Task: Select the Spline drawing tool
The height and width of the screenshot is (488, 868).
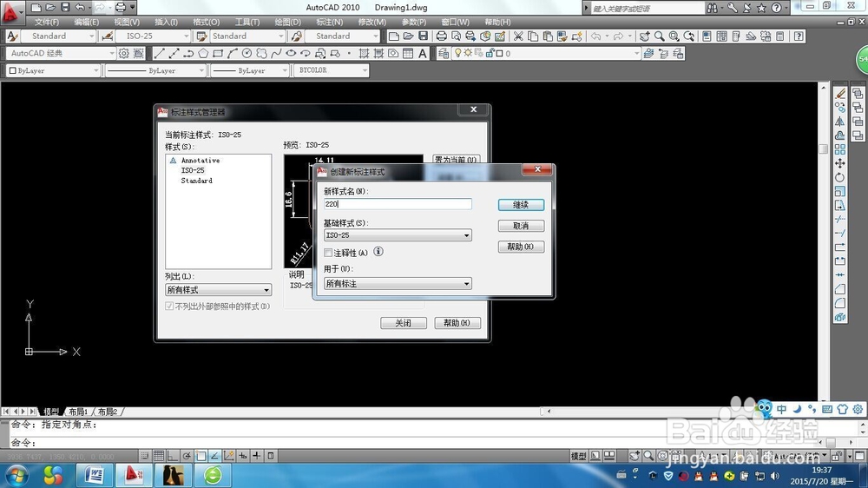Action: (x=276, y=54)
